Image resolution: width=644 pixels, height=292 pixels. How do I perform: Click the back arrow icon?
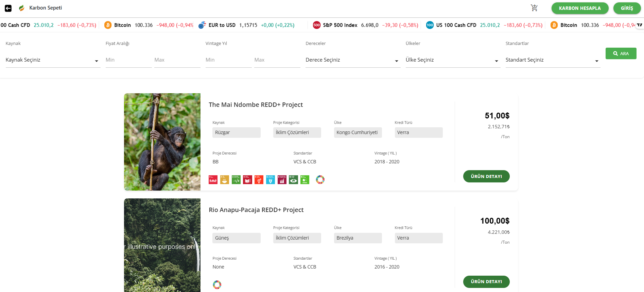point(8,8)
